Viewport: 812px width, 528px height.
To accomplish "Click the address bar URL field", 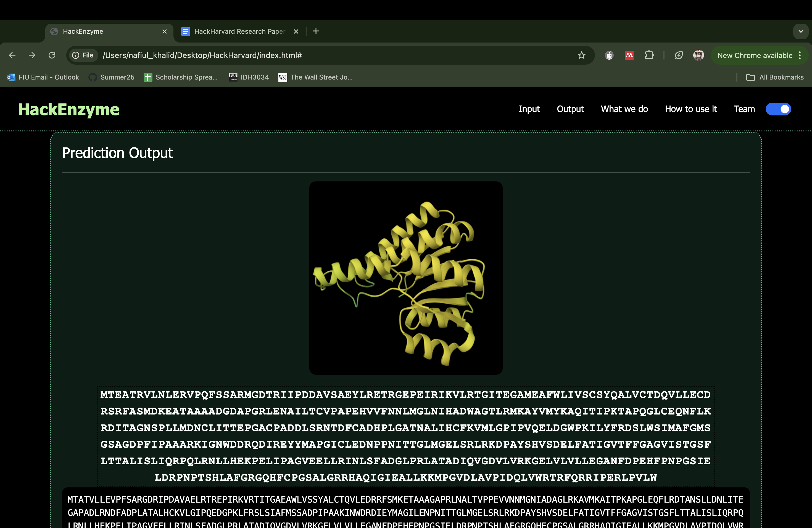I will click(307, 55).
